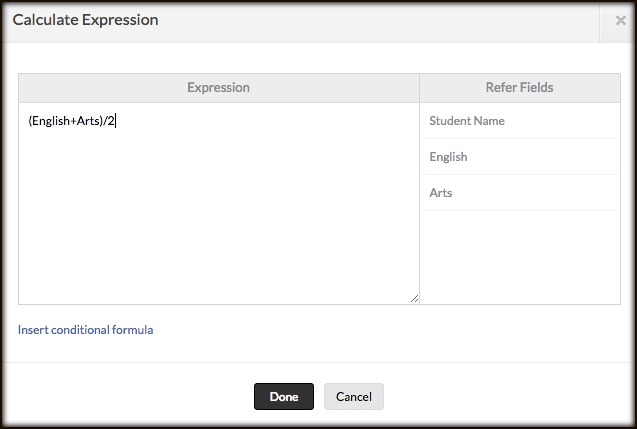The height and width of the screenshot is (429, 637).
Task: Pick the Arts field reference
Action: click(x=441, y=193)
